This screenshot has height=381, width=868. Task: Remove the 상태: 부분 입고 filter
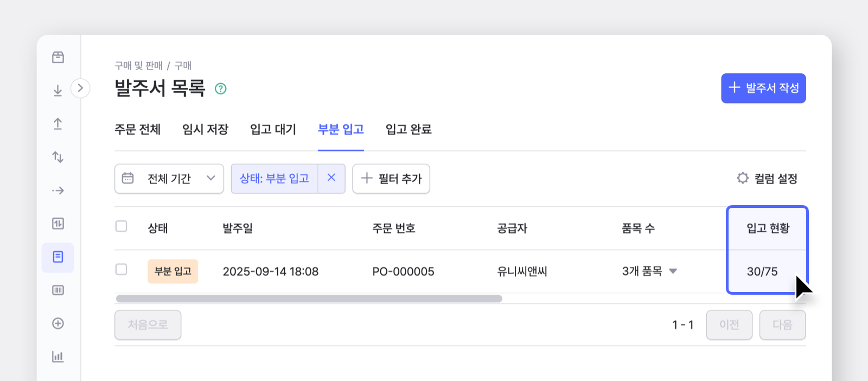pos(331,178)
